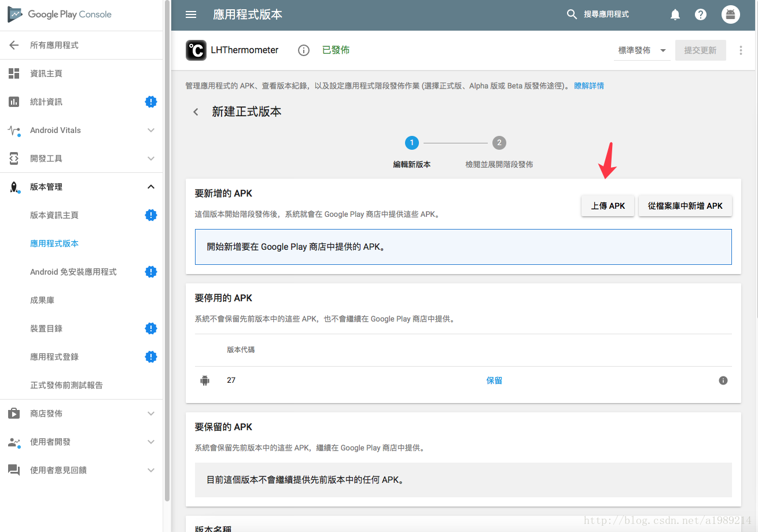
Task: Click the LHThermometer °C app icon
Action: [x=196, y=50]
